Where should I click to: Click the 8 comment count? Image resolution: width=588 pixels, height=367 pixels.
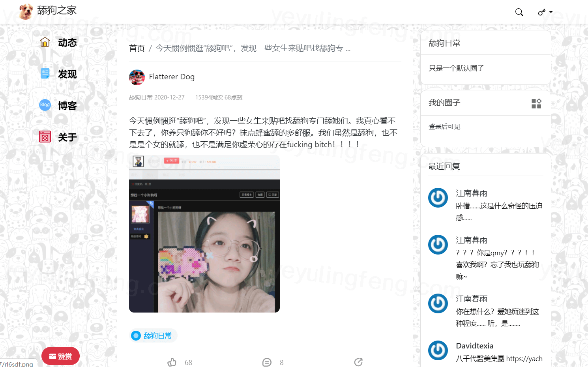[282, 363]
